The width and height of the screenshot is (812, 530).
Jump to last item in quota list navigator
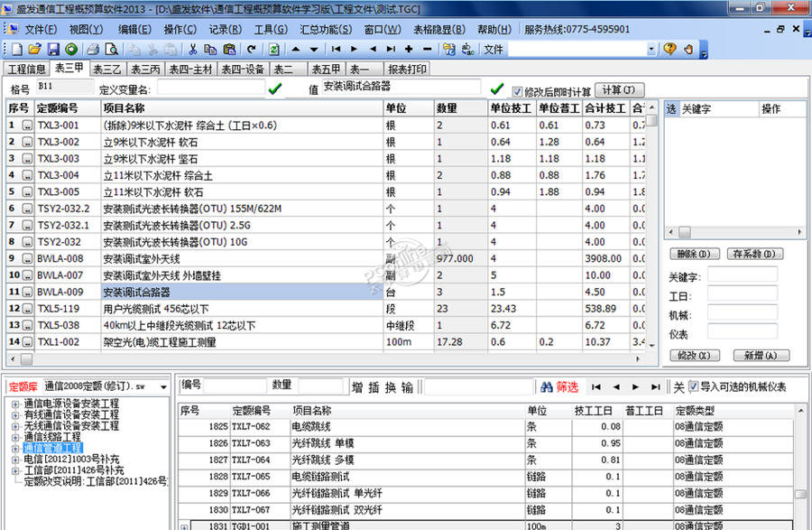tap(656, 387)
